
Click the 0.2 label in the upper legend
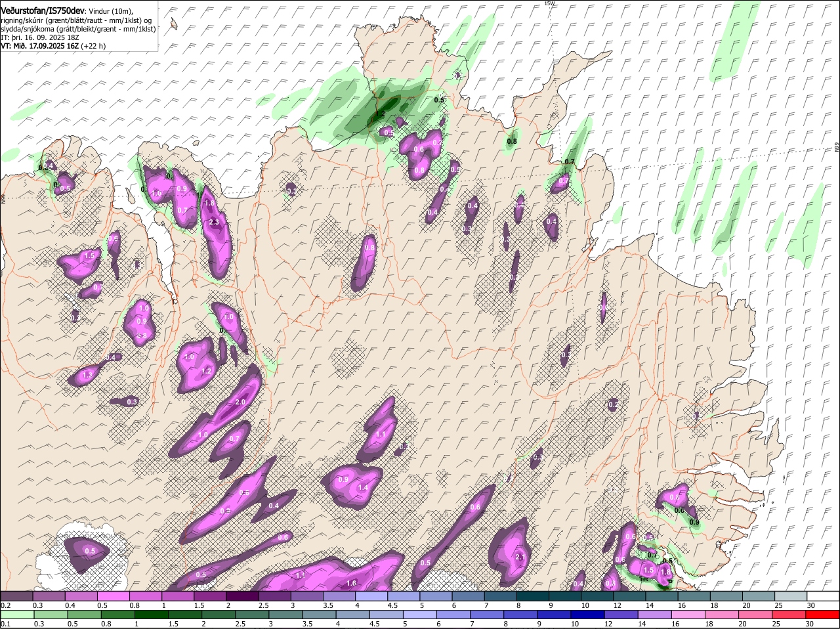[x=6, y=605]
